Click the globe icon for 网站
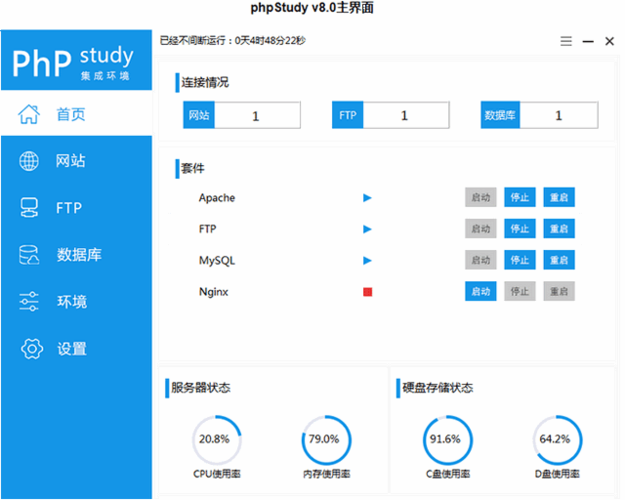Viewport: 625px width, 500px height. tap(29, 161)
